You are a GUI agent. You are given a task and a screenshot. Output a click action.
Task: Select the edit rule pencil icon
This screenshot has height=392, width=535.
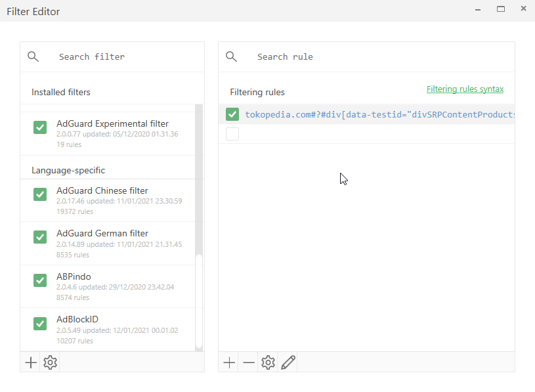click(288, 362)
